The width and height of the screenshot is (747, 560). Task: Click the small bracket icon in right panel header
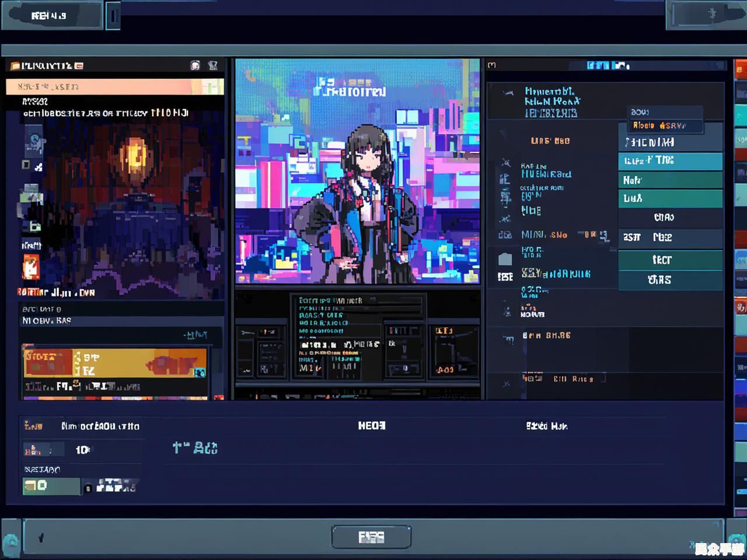(492, 65)
